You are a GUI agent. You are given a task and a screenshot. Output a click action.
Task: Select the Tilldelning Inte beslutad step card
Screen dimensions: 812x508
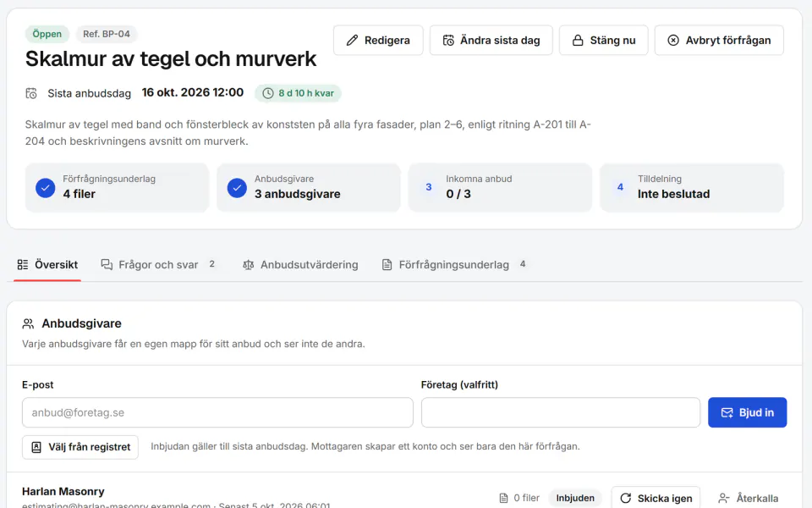tap(692, 188)
